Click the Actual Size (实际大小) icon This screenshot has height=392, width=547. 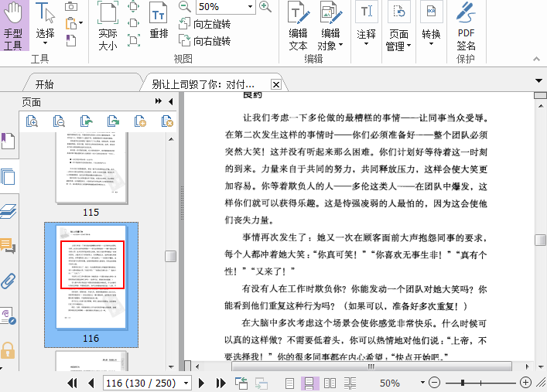click(x=108, y=26)
